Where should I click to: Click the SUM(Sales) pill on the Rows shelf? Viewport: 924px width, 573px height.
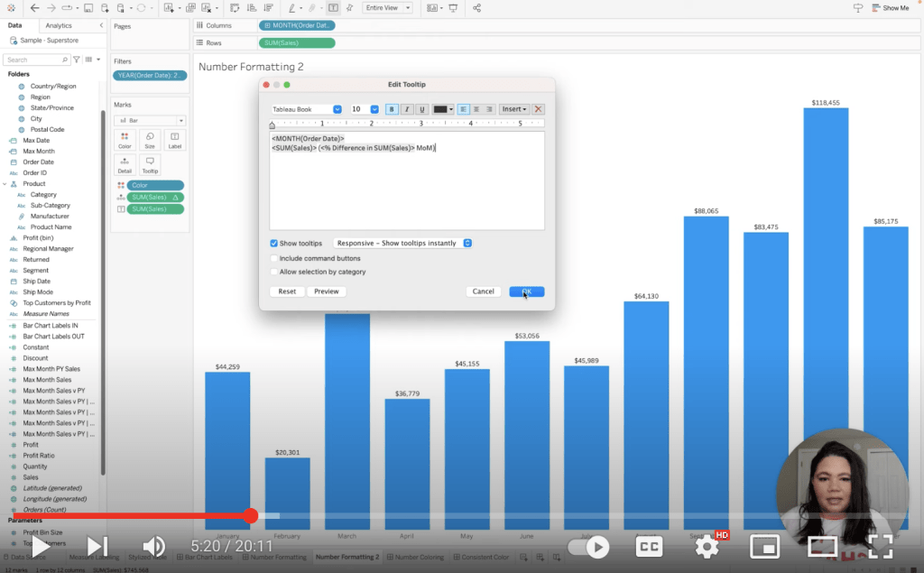point(297,43)
